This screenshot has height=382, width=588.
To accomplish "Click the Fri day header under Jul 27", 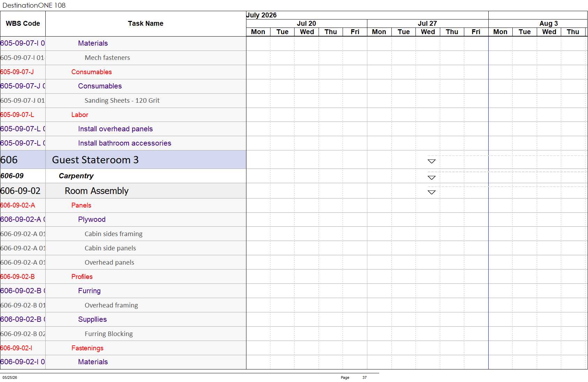I will (x=476, y=32).
